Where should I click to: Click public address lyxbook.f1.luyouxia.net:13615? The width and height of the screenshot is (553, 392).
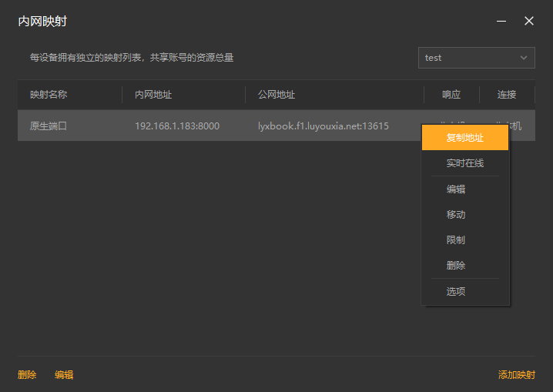(x=323, y=126)
